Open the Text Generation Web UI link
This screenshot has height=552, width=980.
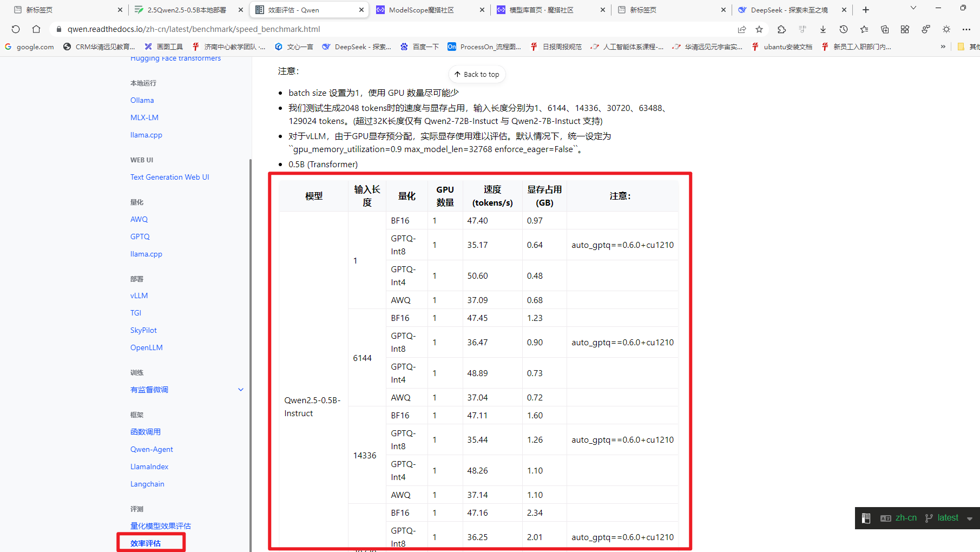click(x=169, y=177)
